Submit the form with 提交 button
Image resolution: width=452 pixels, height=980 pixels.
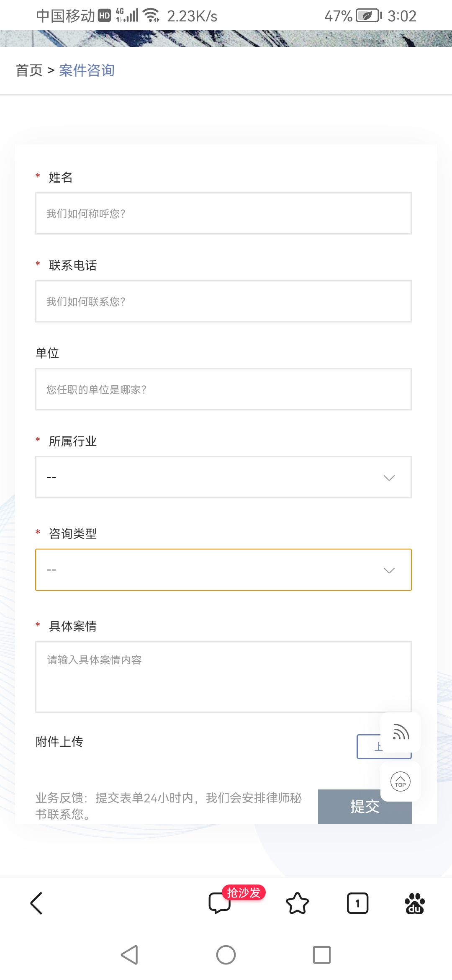(365, 807)
